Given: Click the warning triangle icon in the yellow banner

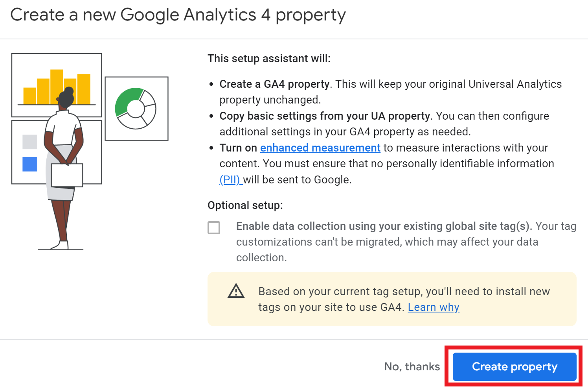Looking at the screenshot, I should [236, 292].
